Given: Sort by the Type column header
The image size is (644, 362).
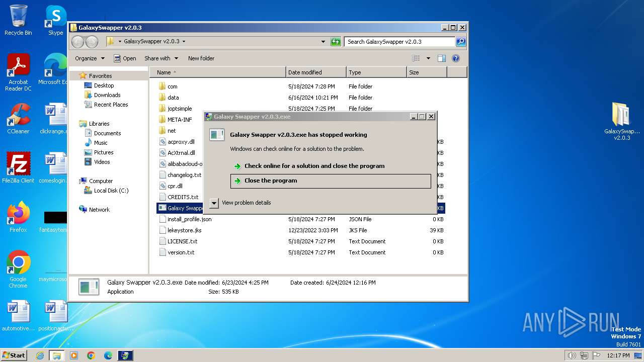Looking at the screenshot, I should (x=376, y=72).
